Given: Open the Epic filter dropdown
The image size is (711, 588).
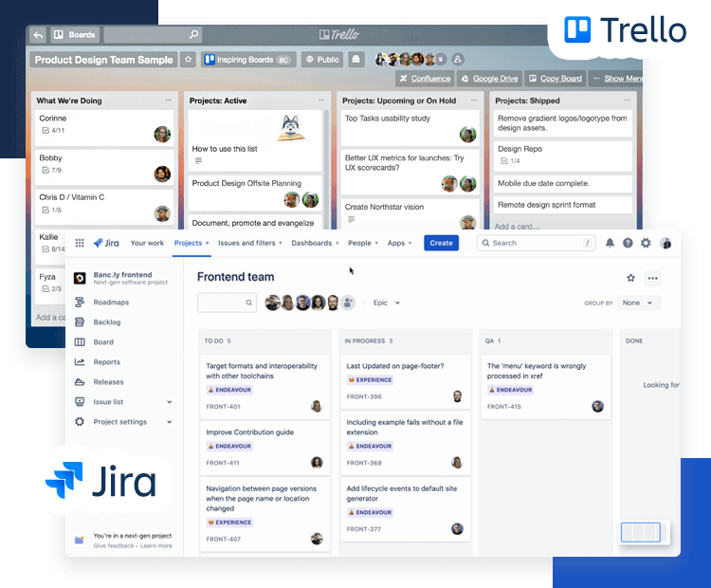Looking at the screenshot, I should [x=387, y=303].
